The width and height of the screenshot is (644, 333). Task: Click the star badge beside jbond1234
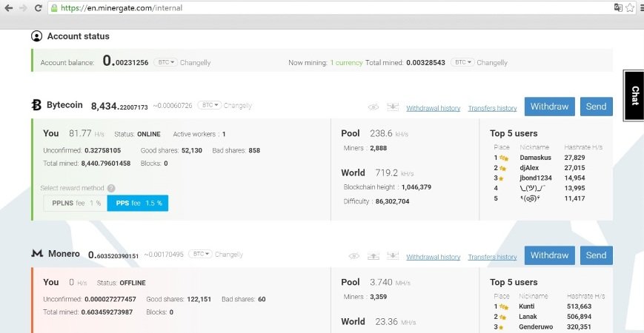(501, 178)
